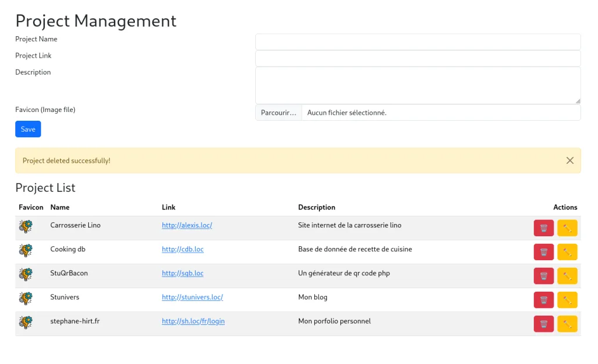598x364 pixels.
Task: Click 'Aucun fichier sélectionné.' file field text
Action: pyautogui.click(x=347, y=113)
